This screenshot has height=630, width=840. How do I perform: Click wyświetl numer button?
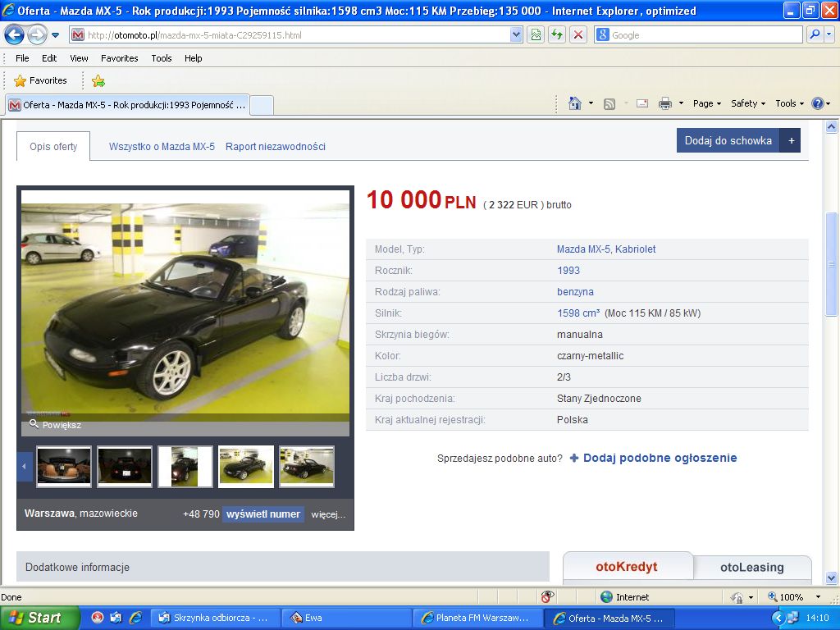coord(263,514)
